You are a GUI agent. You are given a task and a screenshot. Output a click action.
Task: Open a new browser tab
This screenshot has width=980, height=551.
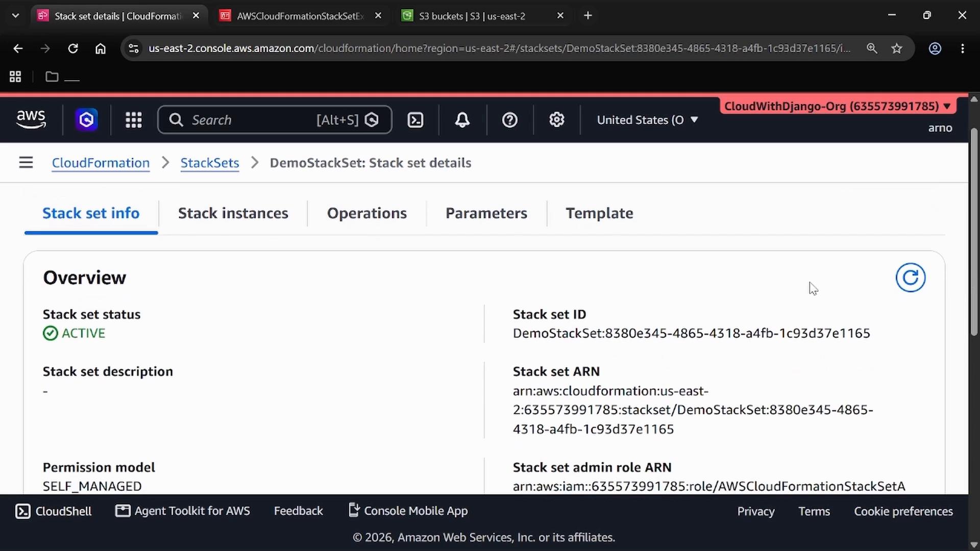click(588, 16)
